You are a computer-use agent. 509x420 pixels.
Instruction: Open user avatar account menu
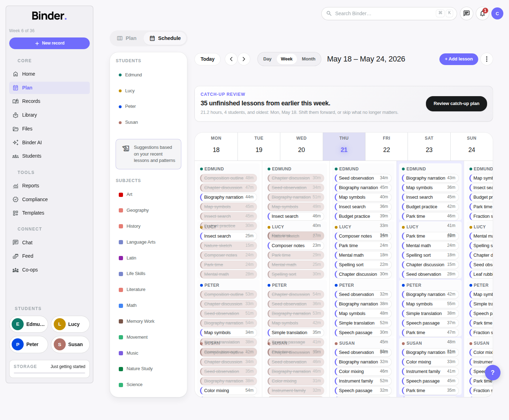click(x=497, y=13)
